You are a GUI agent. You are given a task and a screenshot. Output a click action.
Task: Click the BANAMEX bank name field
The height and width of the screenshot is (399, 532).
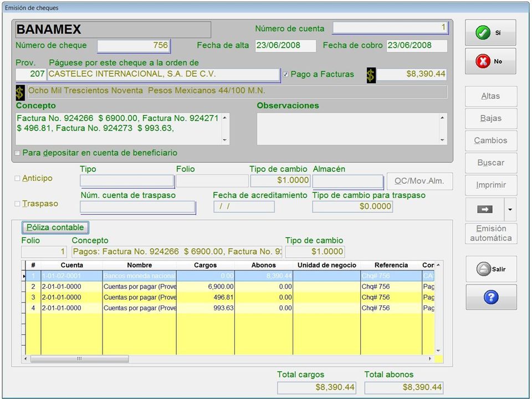(x=113, y=29)
